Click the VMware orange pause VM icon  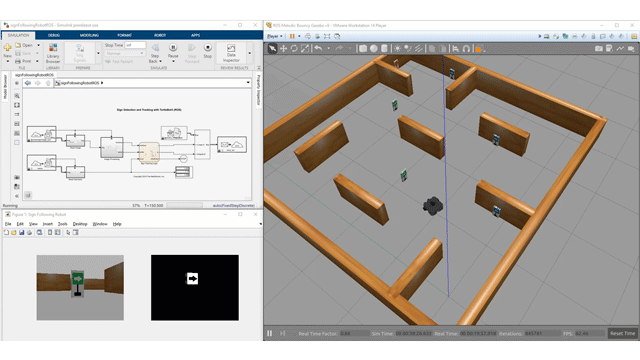[292, 36]
